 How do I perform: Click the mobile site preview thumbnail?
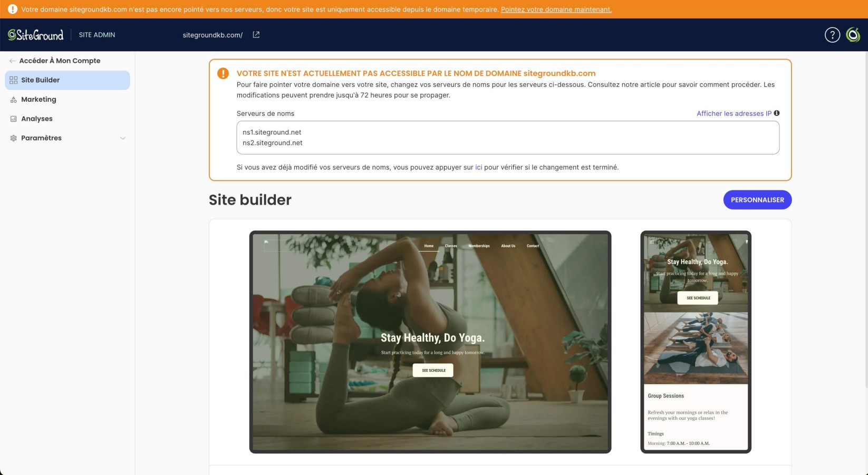(x=696, y=342)
